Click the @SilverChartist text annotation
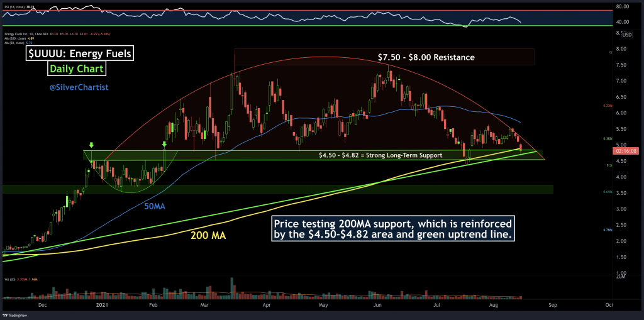 click(79, 87)
